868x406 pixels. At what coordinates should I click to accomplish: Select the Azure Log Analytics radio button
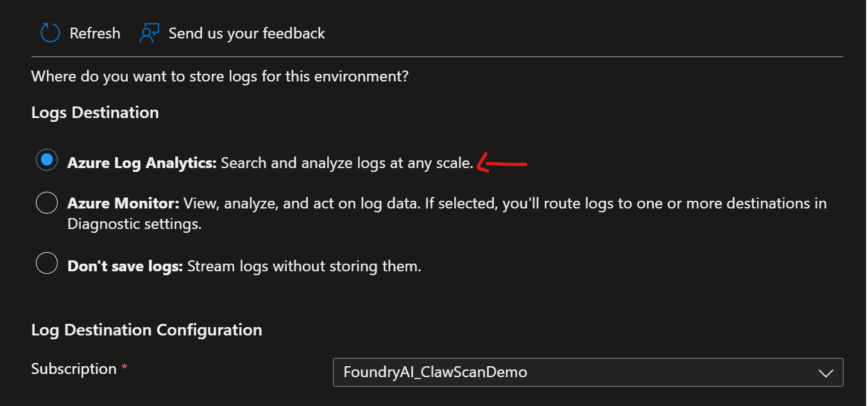pyautogui.click(x=47, y=160)
